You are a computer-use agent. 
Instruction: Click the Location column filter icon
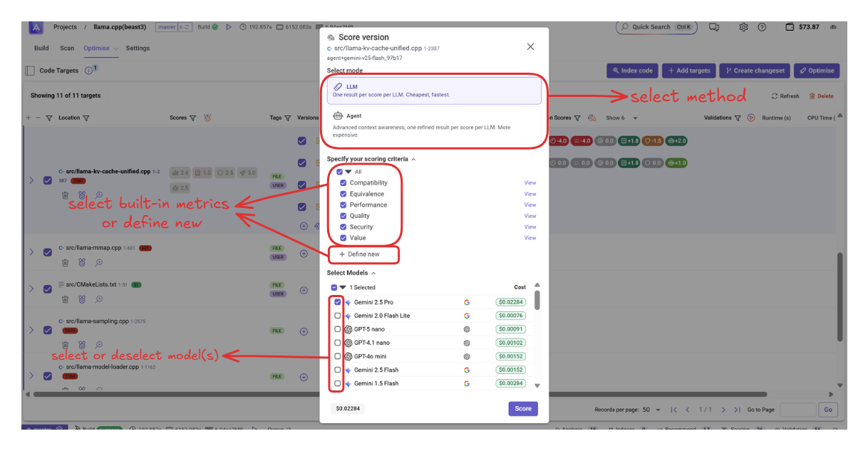tap(86, 118)
